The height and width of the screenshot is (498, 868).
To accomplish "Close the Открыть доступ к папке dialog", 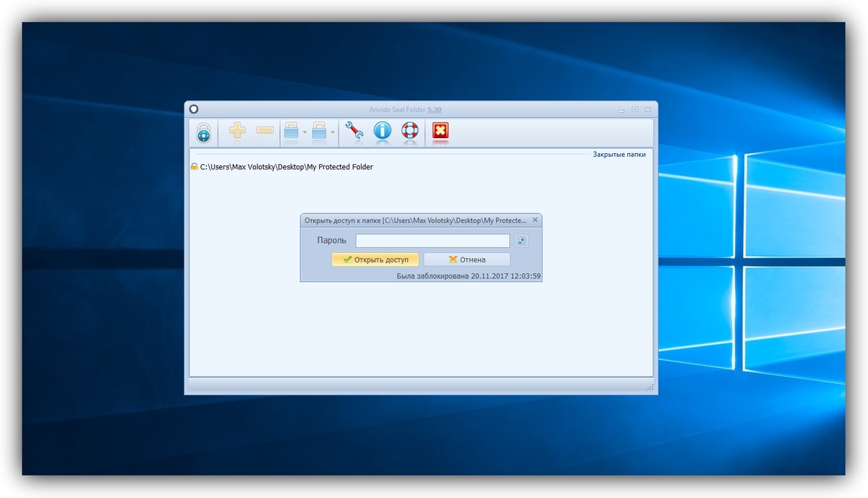I will pos(535,220).
